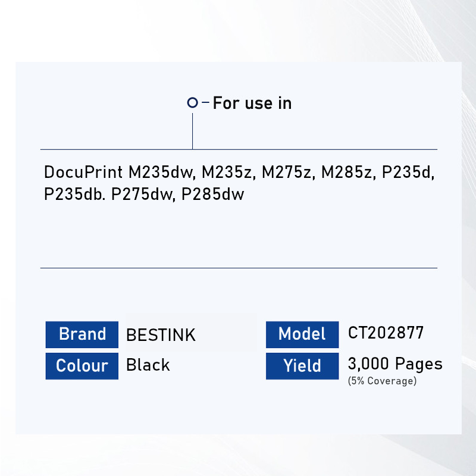
Task: Click the blue Brand label
Action: pos(82,334)
